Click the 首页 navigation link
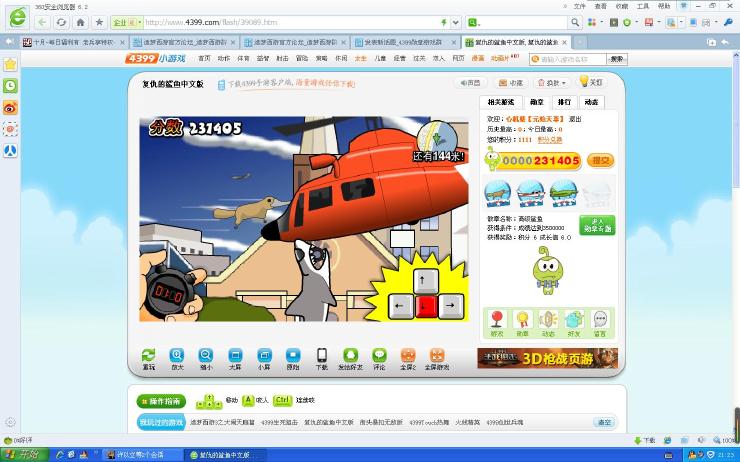The width and height of the screenshot is (740, 462). (x=204, y=59)
